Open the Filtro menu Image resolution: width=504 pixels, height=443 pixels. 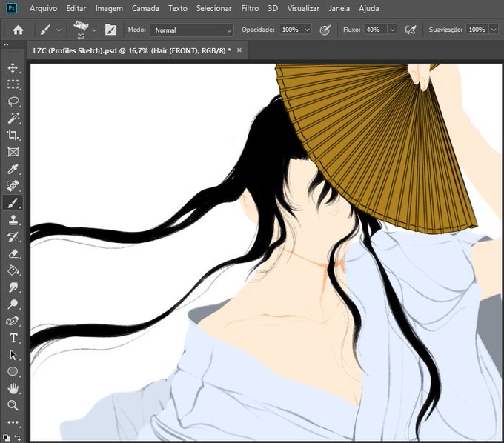coord(250,8)
